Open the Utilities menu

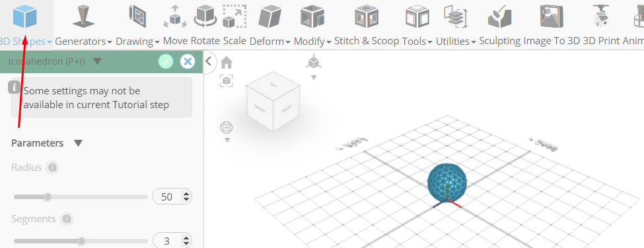point(456,42)
